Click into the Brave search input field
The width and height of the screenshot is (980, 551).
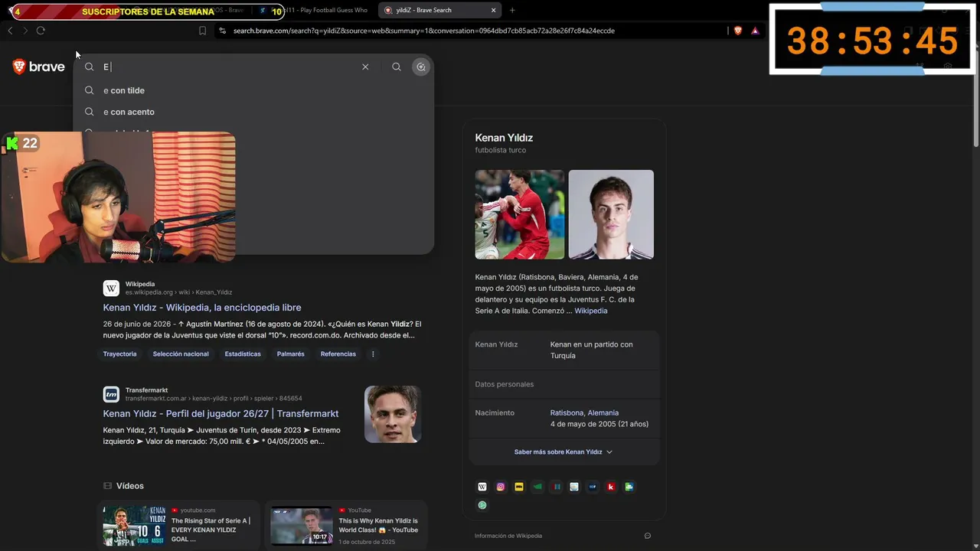[230, 67]
